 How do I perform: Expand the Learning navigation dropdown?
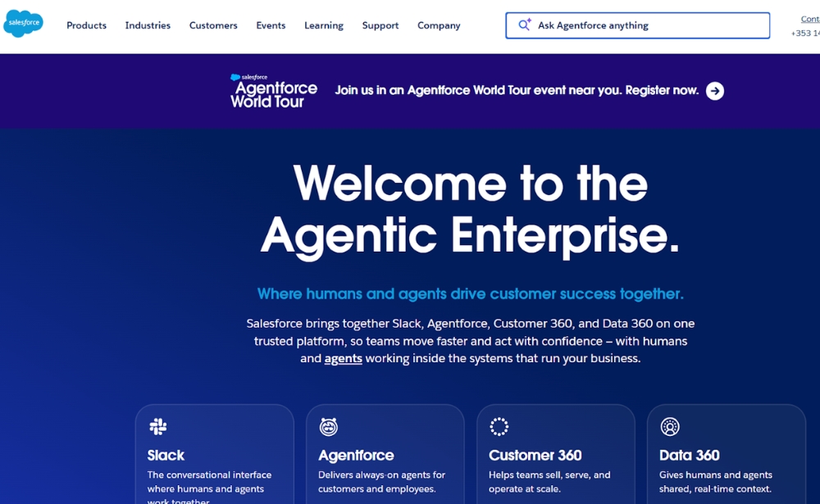324,25
